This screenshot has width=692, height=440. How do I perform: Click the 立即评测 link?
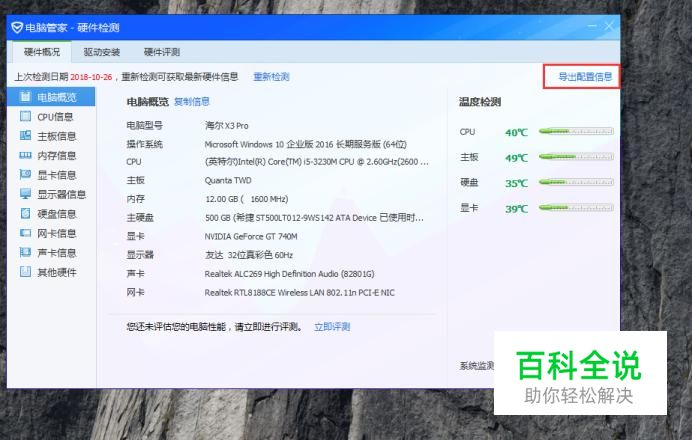pyautogui.click(x=332, y=327)
